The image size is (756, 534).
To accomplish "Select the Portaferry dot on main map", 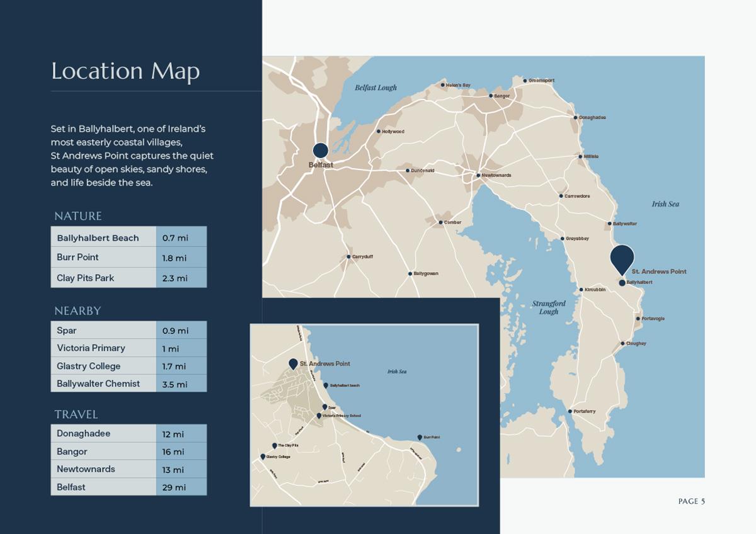I will [x=570, y=411].
